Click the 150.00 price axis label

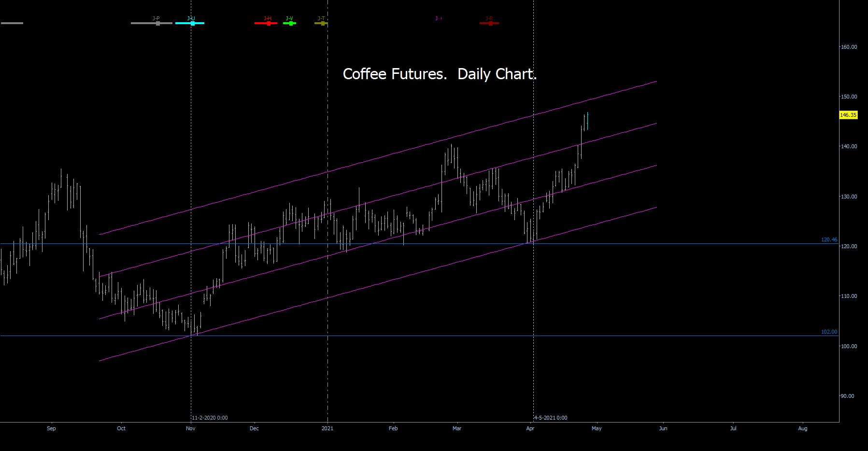tap(849, 97)
